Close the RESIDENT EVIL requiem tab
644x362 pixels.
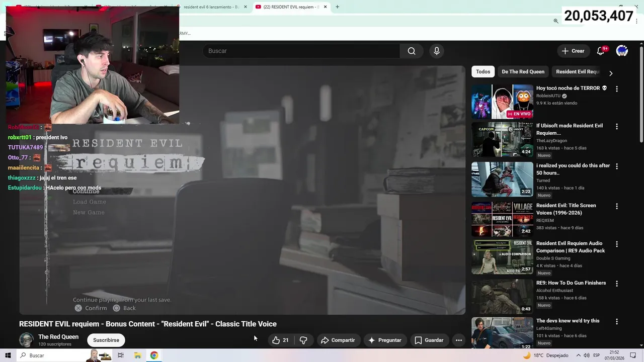tap(325, 7)
